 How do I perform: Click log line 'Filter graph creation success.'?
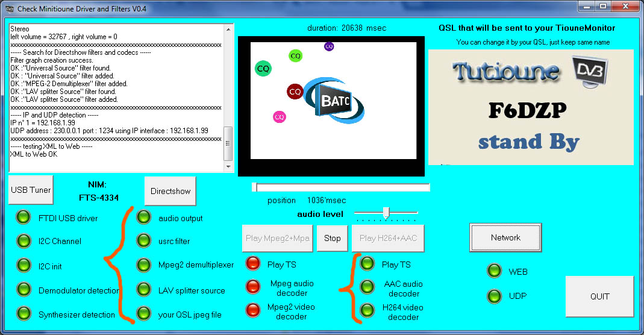(x=52, y=60)
